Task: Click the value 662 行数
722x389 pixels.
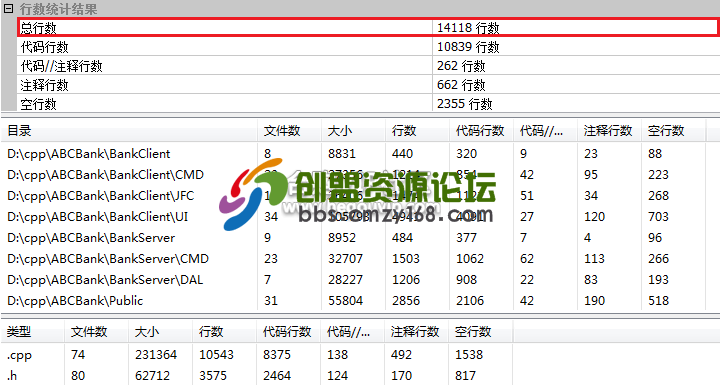Action: [x=461, y=85]
